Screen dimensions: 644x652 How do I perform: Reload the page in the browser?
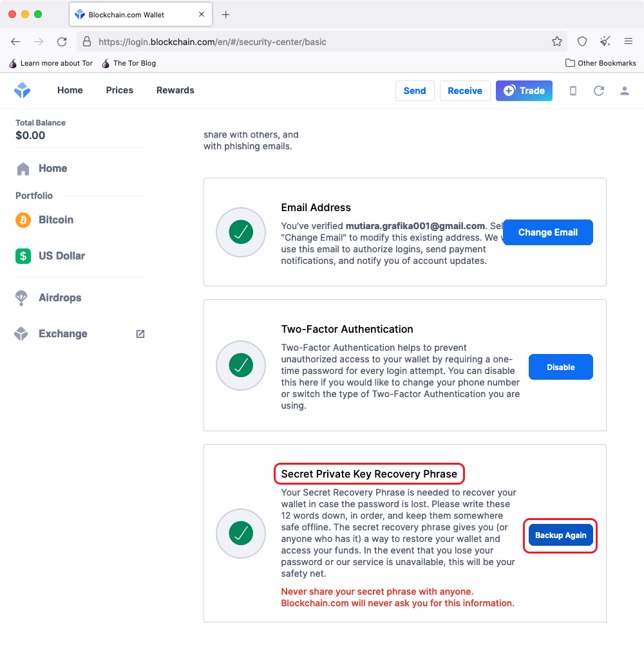pyautogui.click(x=62, y=42)
